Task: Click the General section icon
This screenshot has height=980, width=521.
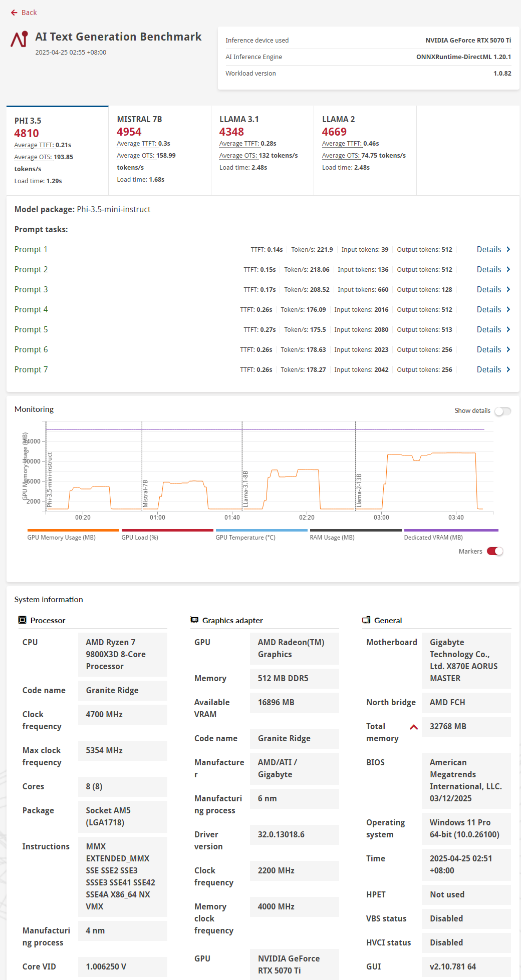Action: pyautogui.click(x=366, y=620)
